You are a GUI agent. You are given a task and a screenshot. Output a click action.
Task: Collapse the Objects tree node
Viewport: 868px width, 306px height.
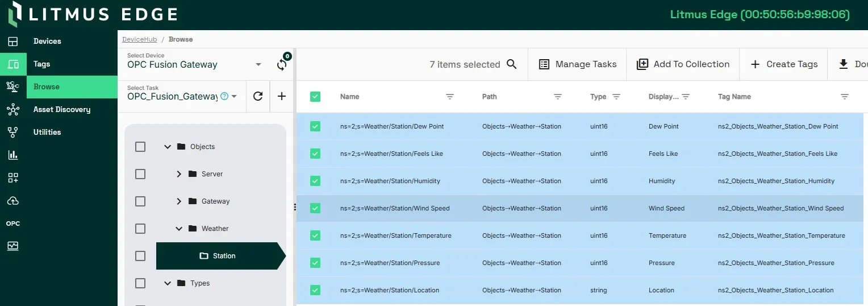pyautogui.click(x=168, y=147)
